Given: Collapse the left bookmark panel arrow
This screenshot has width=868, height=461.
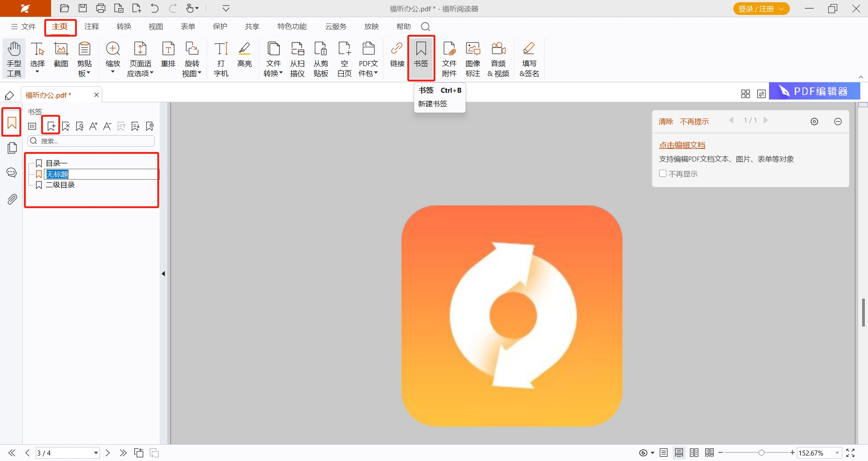Looking at the screenshot, I should point(163,274).
